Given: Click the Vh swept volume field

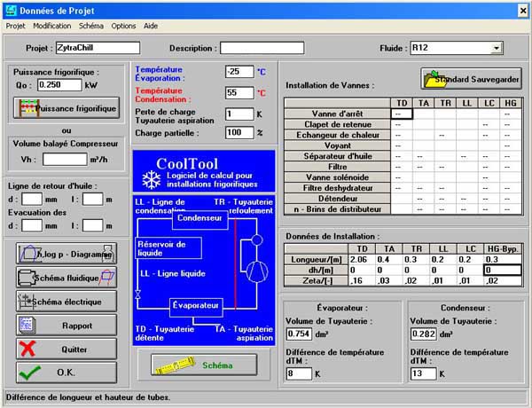Looking at the screenshot, I should [65, 159].
